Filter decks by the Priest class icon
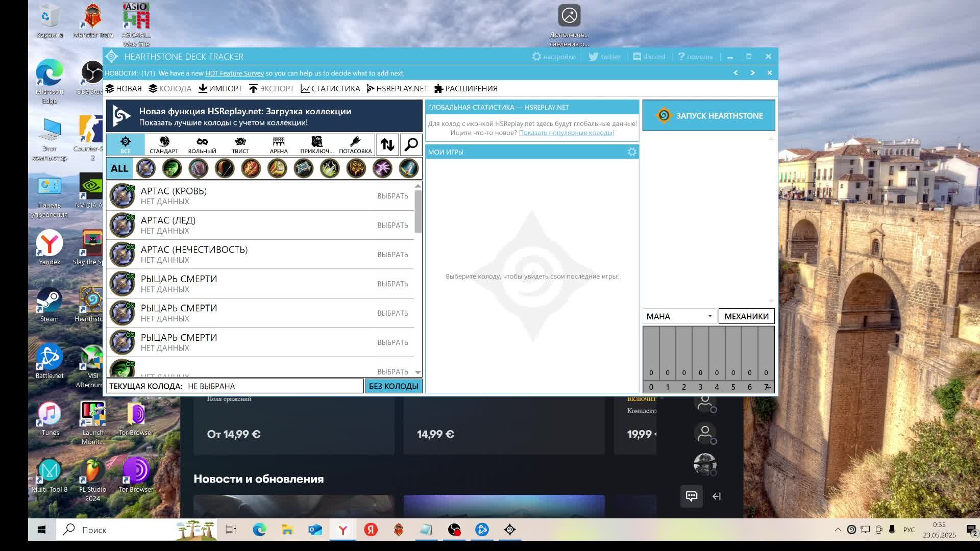Viewport: 980px width, 551px height. point(303,168)
